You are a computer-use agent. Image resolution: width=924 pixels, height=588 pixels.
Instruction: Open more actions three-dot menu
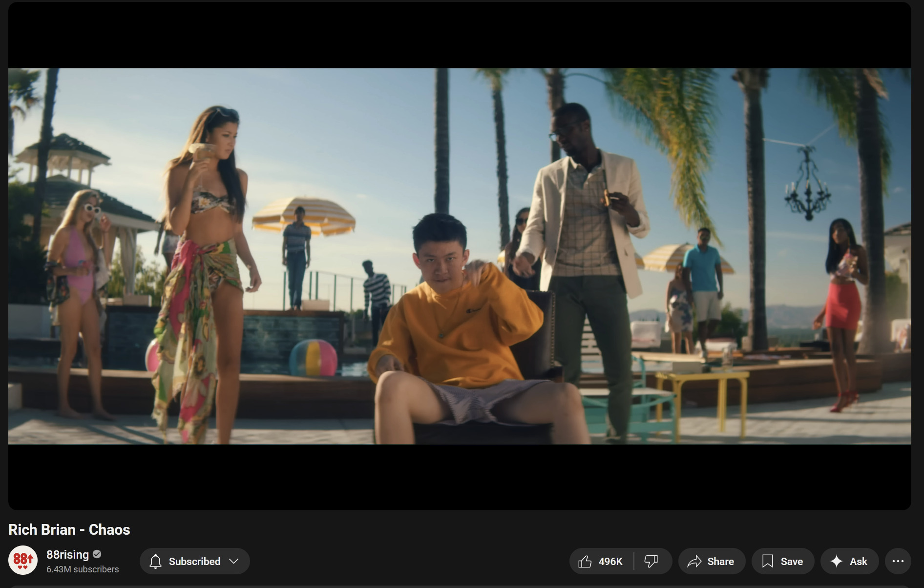click(898, 561)
